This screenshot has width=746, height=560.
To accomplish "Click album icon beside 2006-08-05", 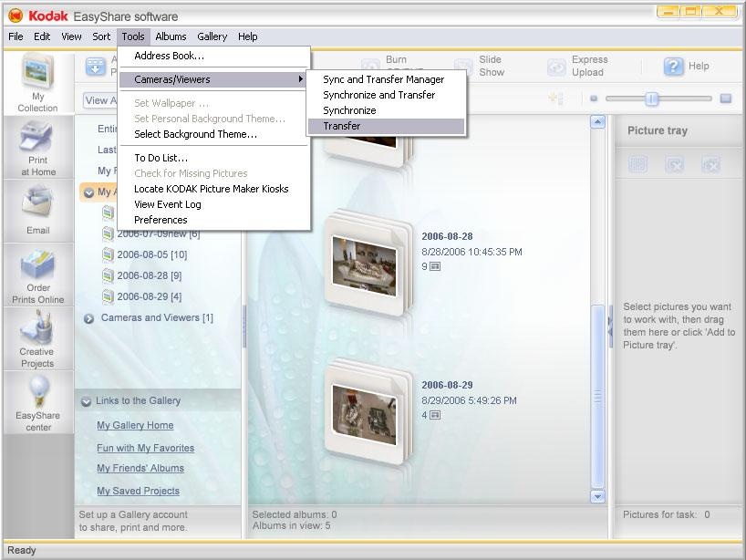I will (x=108, y=254).
